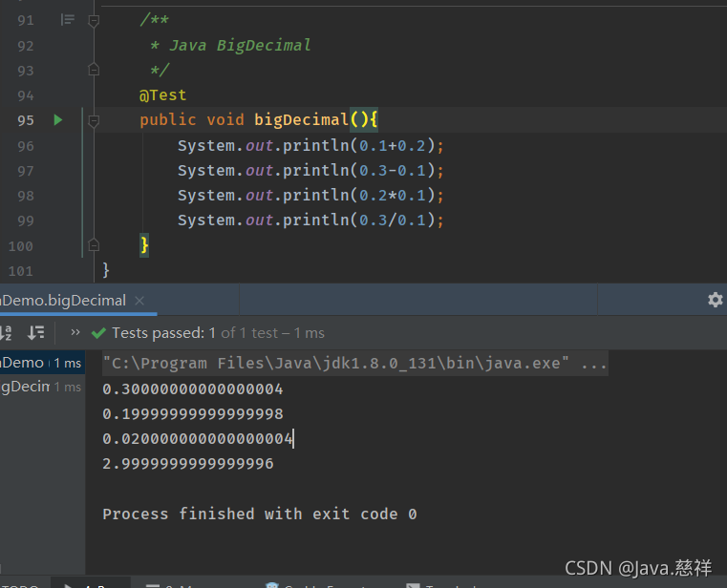727x588 pixels.
Task: Fold the bigDecimal method on line 95
Action: coord(94,120)
